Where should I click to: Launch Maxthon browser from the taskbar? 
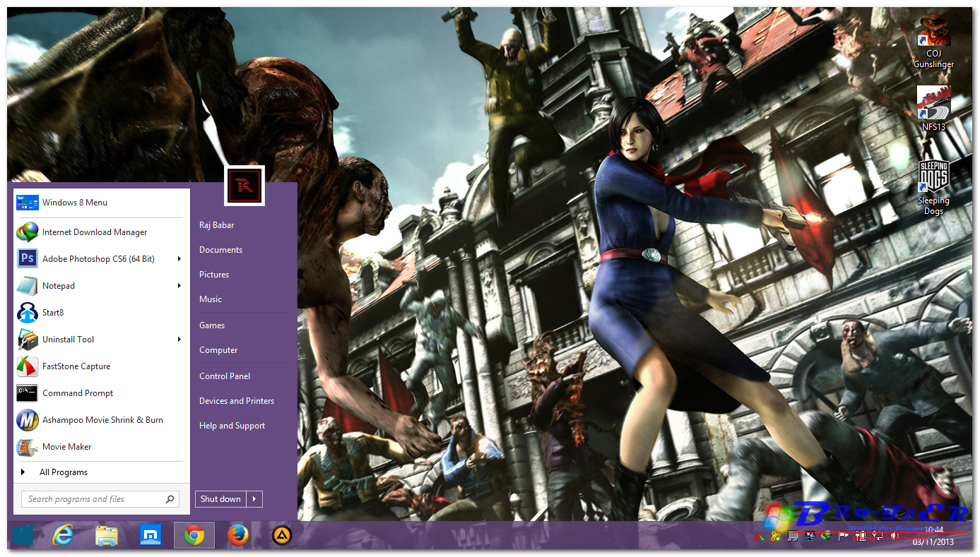(150, 536)
